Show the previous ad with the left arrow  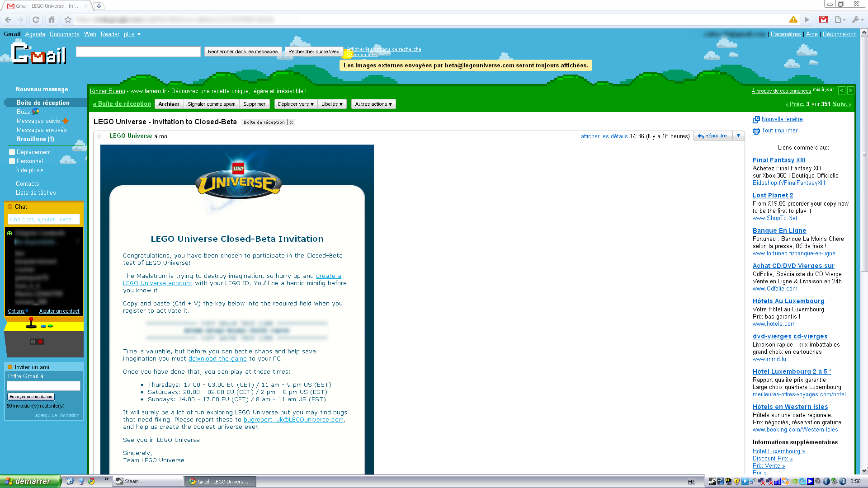pyautogui.click(x=841, y=90)
